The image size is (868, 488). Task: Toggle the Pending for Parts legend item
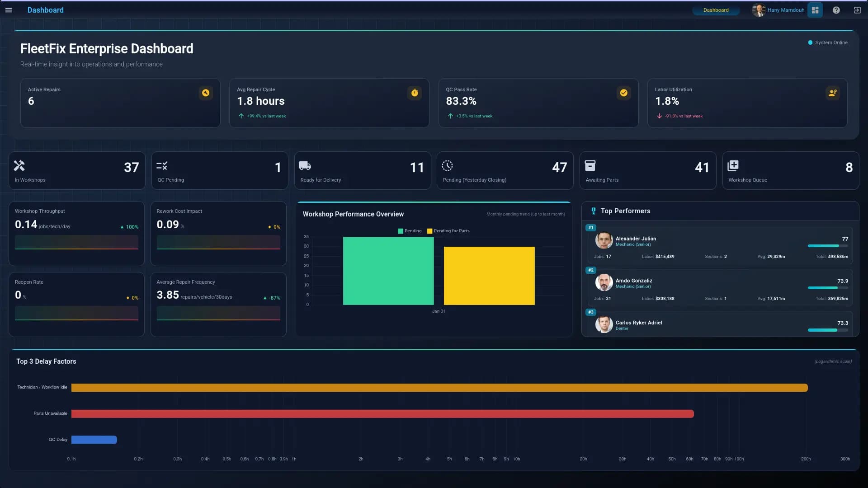448,231
